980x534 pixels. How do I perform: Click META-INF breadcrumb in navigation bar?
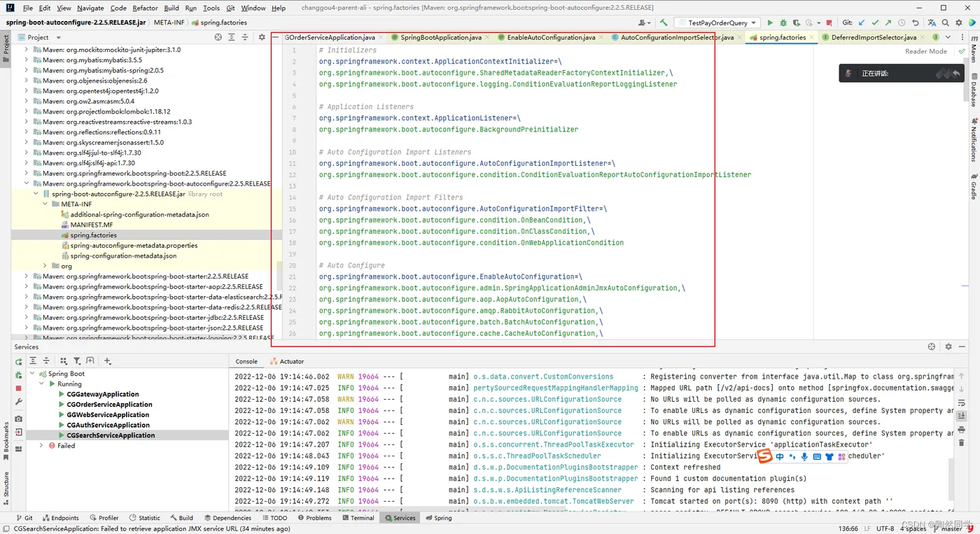point(170,22)
